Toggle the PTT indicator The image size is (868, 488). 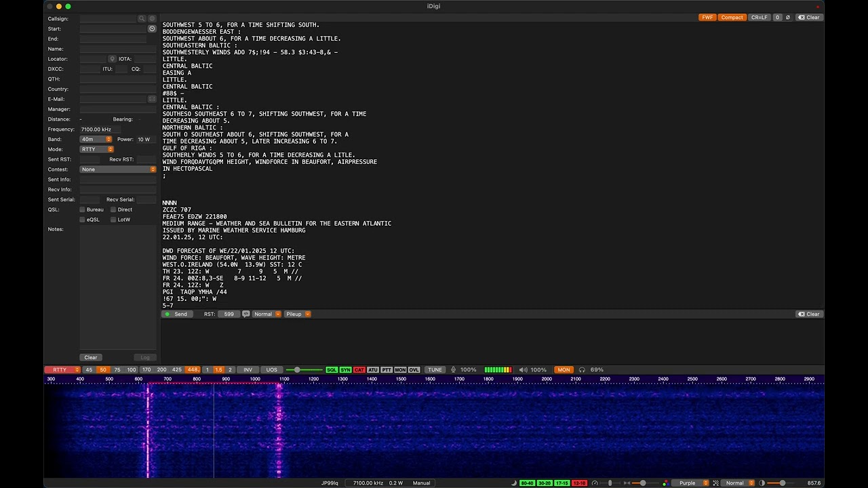coord(387,370)
